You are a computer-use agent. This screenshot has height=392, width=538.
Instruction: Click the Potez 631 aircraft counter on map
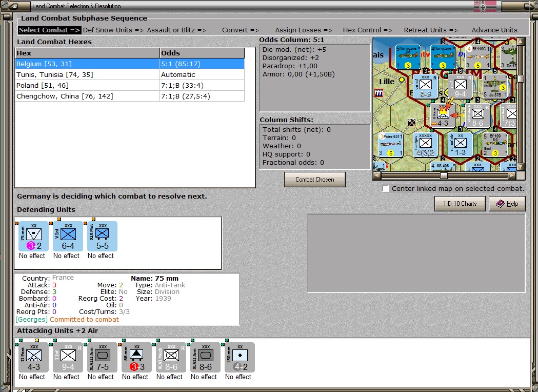point(390,145)
